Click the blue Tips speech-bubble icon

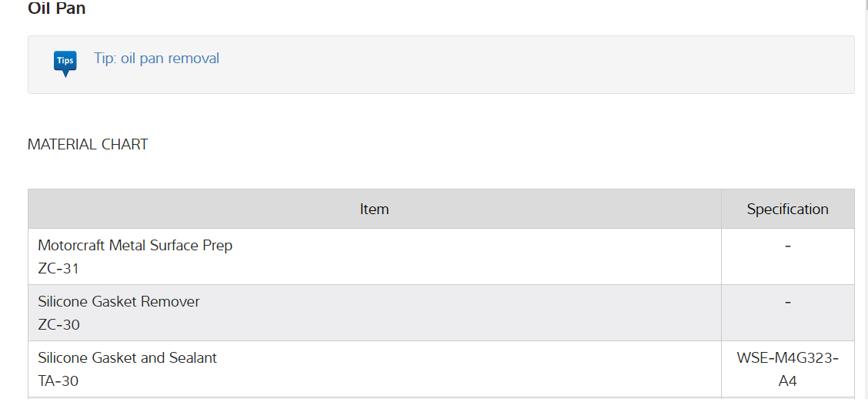pyautogui.click(x=65, y=62)
